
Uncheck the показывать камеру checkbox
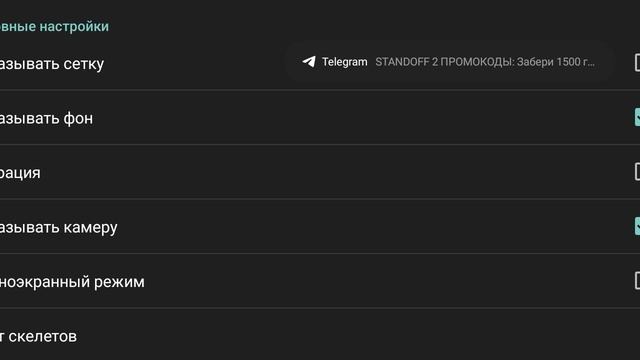pyautogui.click(x=637, y=226)
